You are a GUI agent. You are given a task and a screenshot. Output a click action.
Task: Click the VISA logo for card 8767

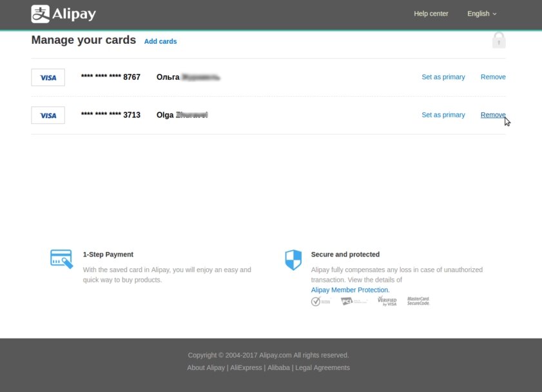[48, 77]
